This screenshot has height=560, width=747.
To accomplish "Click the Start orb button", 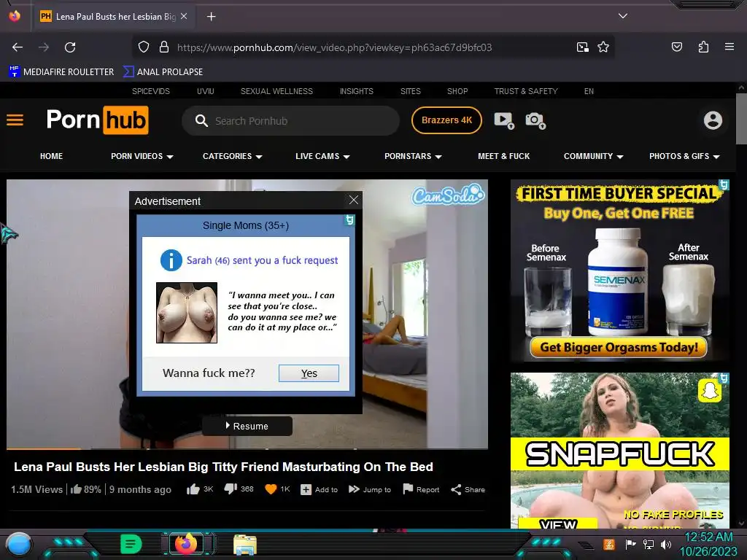I will [x=19, y=544].
